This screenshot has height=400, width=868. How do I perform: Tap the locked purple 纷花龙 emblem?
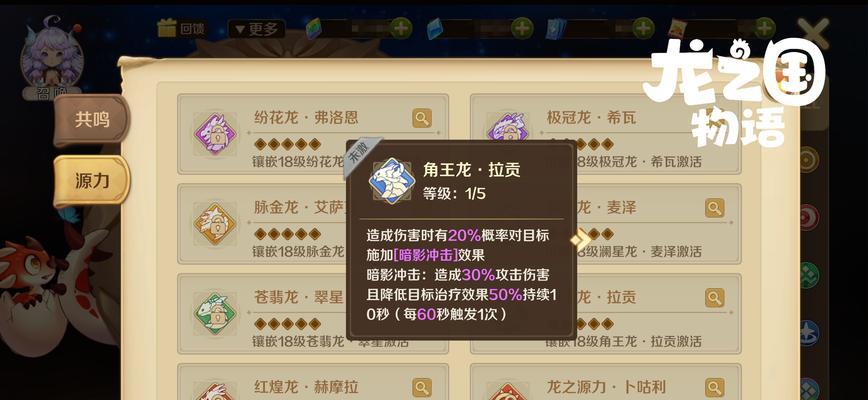pos(215,134)
